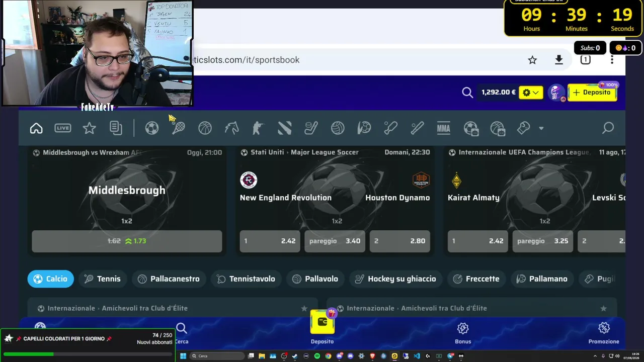Select volleyball sport icon
644x362 pixels.
[x=338, y=128]
